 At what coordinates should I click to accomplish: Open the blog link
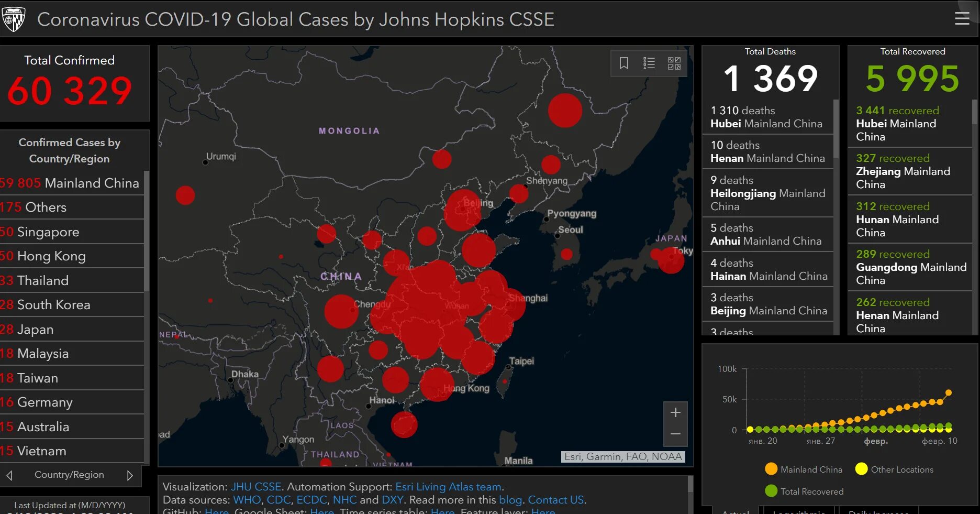point(510,500)
